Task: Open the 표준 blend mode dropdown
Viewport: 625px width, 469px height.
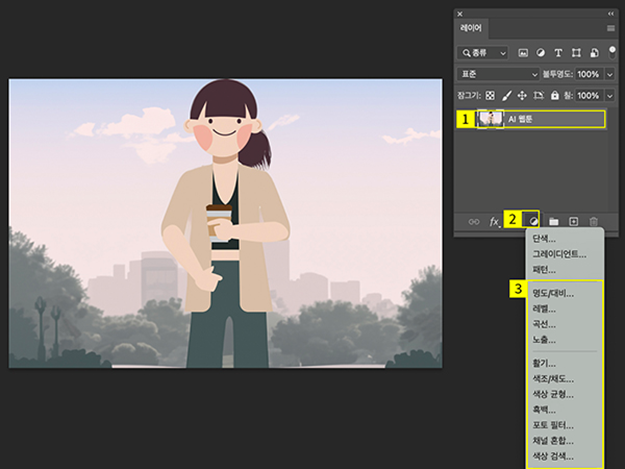Action: 498,74
